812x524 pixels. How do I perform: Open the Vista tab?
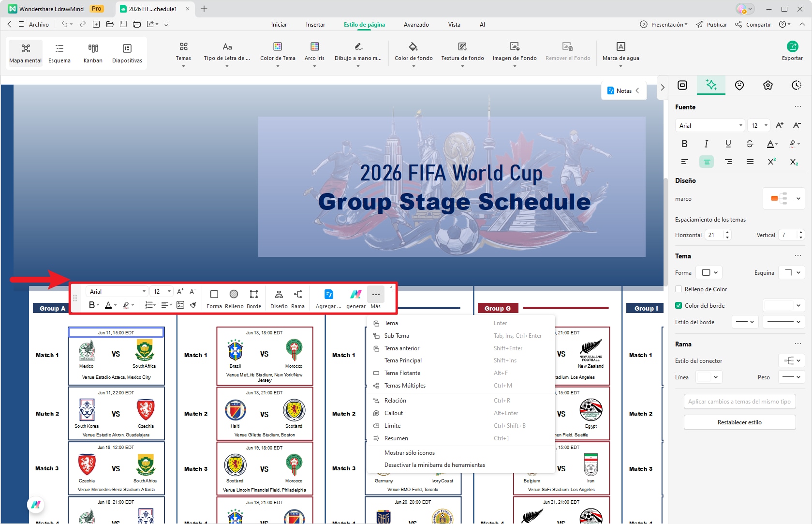pos(454,25)
